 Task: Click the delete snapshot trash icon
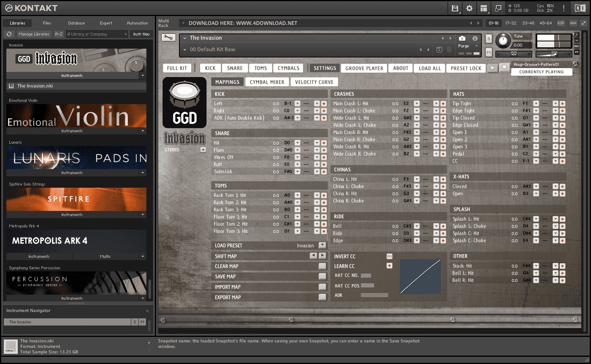[449, 50]
